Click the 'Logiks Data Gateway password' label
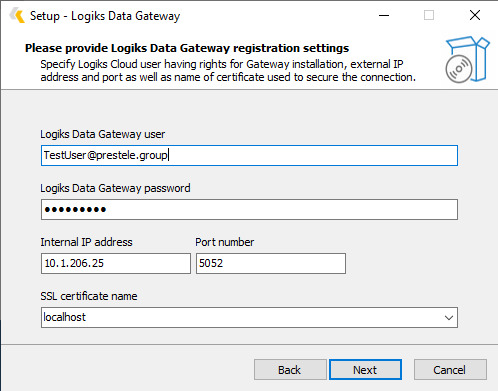Viewport: 498px width, 391px height. 115,188
